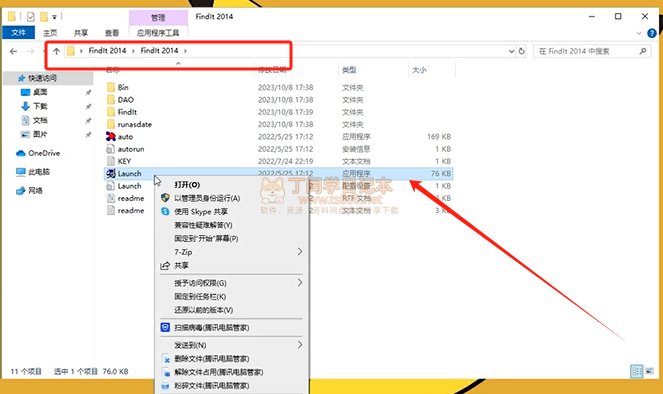Expand the 7-Zip submenu
The height and width of the screenshot is (394, 663).
pyautogui.click(x=232, y=252)
